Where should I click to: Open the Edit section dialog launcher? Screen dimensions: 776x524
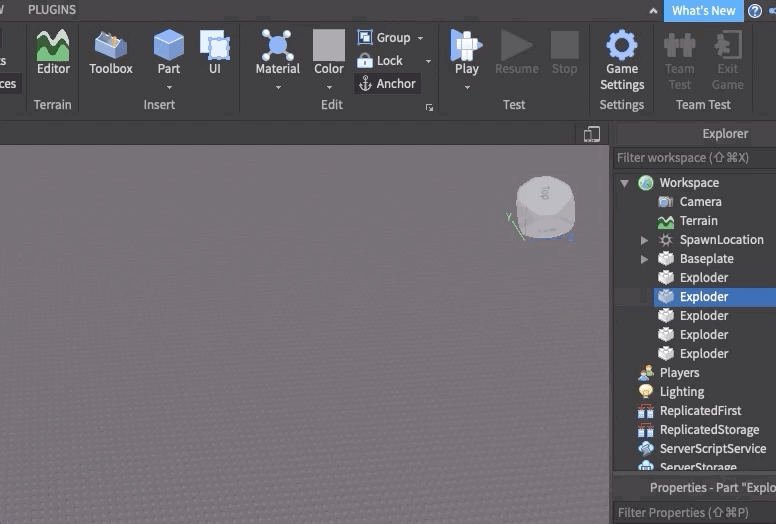click(429, 107)
